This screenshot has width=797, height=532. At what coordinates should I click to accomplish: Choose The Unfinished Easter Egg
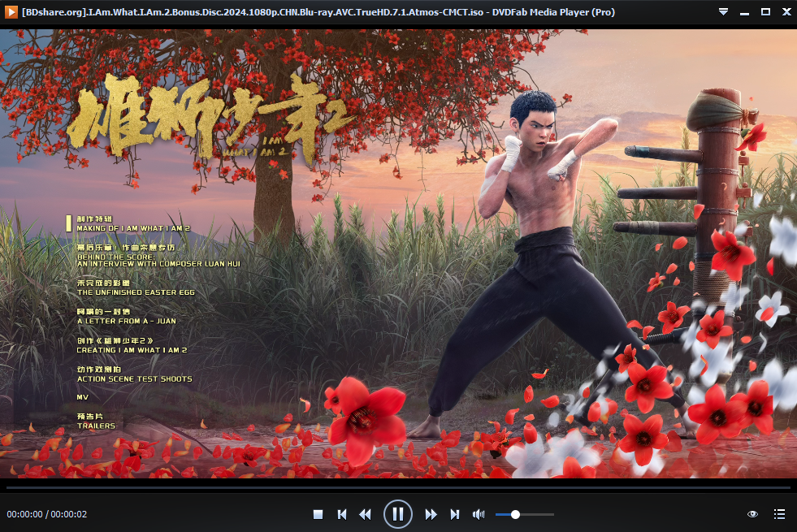pyautogui.click(x=135, y=288)
